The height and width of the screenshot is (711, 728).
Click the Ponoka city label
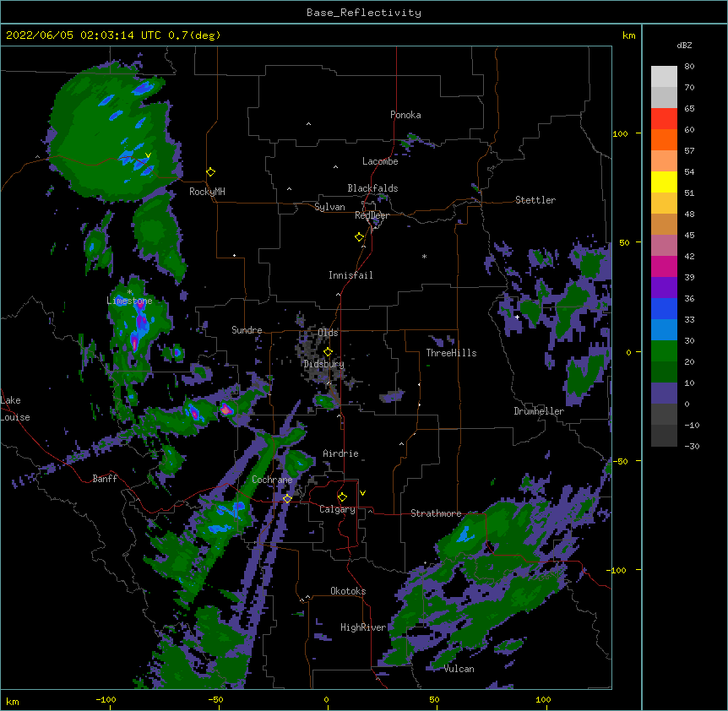(405, 115)
